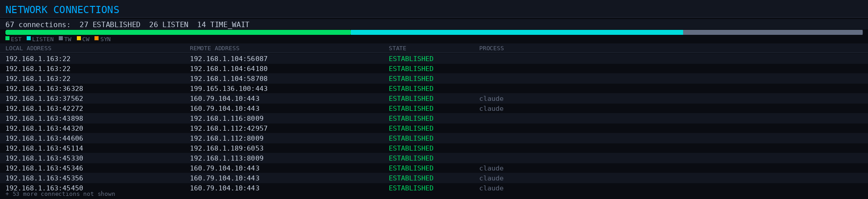868x199 pixels.
Task: Click the STATE column header
Action: [397, 48]
